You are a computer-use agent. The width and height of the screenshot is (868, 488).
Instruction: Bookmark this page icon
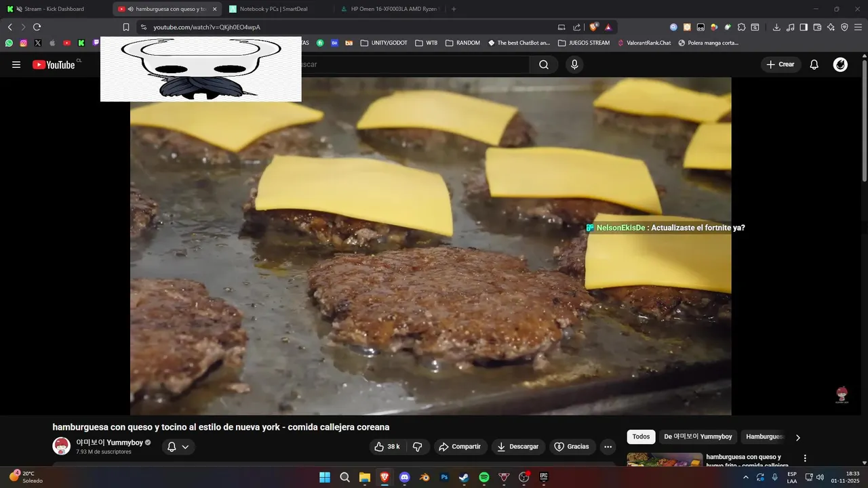tap(125, 27)
